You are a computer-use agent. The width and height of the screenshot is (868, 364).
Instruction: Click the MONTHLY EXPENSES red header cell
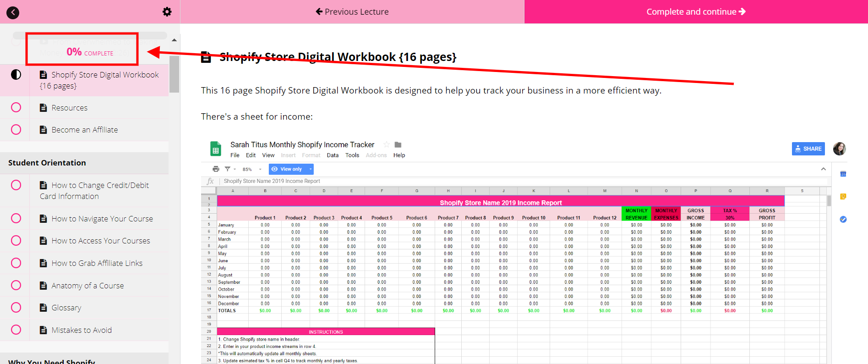tap(666, 214)
